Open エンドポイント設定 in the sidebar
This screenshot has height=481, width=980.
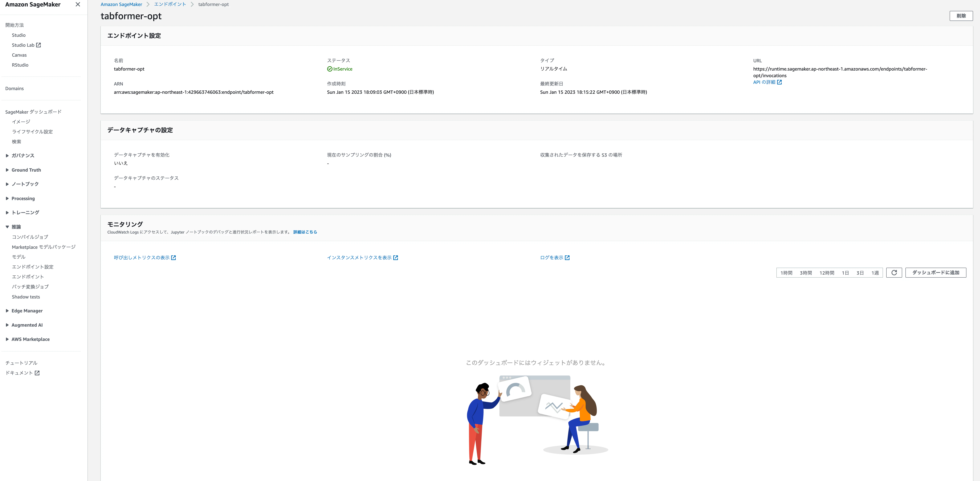[x=33, y=267]
